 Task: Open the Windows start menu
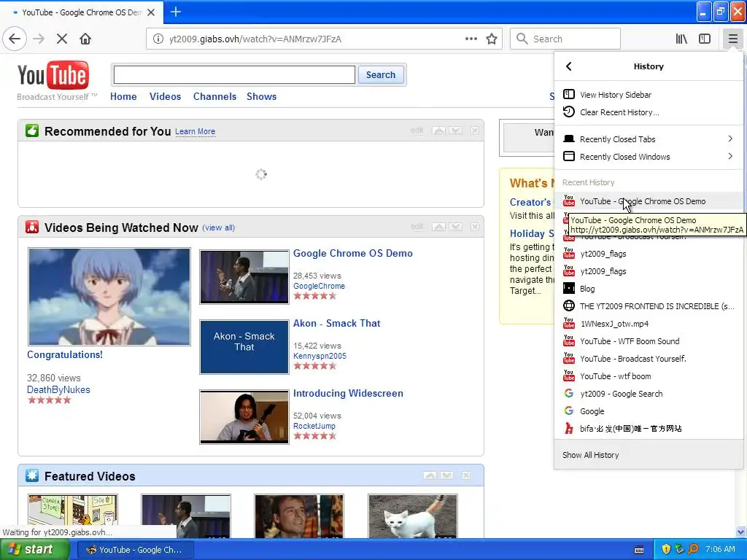tap(34, 550)
